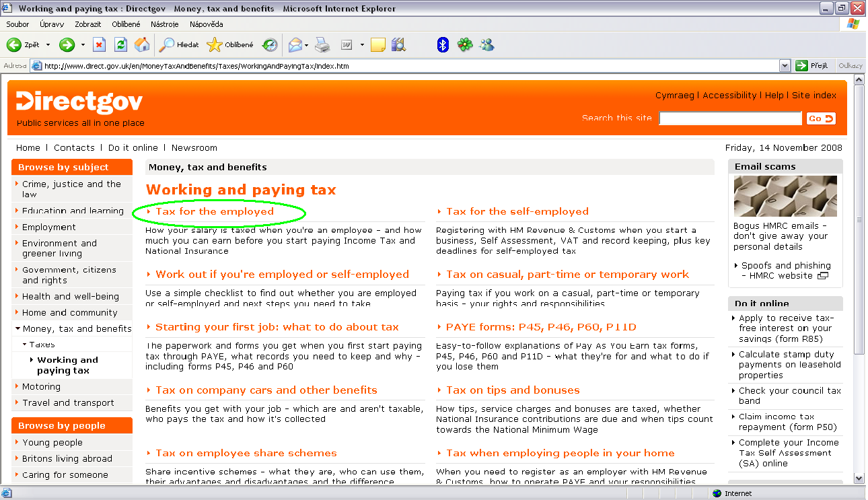
Task: Open the Newsroom link
Action: click(194, 148)
